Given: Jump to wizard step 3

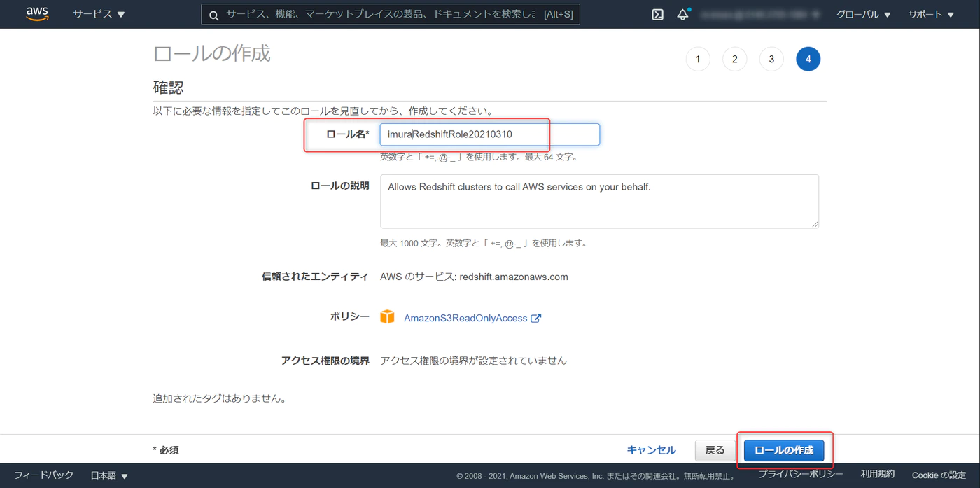Looking at the screenshot, I should tap(771, 60).
